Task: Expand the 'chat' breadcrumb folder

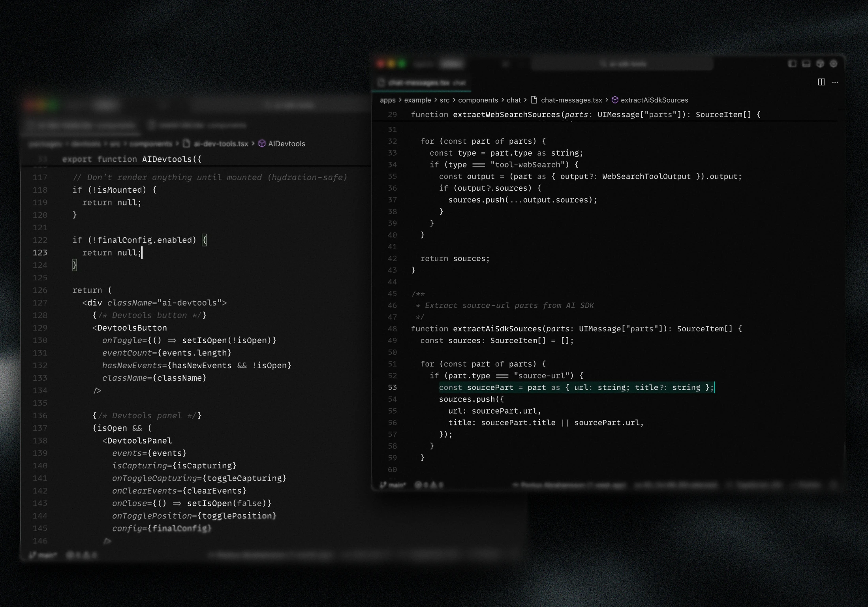Action: (513, 100)
